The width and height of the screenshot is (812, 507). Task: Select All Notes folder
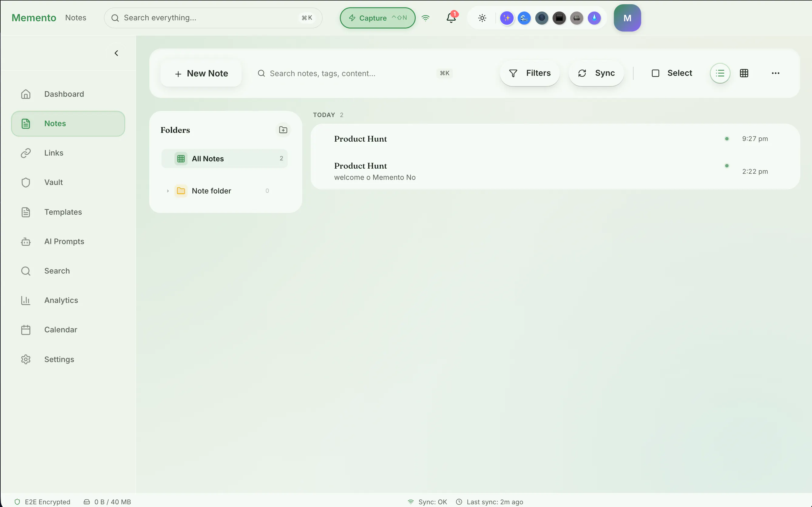point(224,159)
